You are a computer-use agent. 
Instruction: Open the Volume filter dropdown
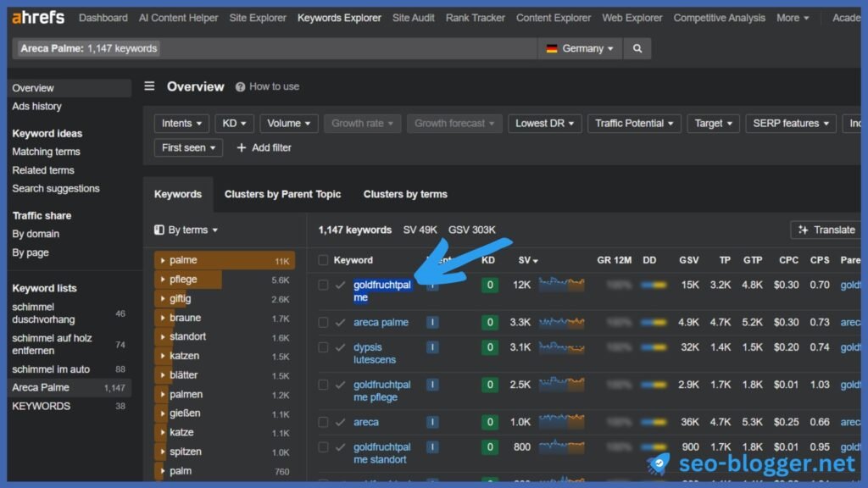(289, 124)
